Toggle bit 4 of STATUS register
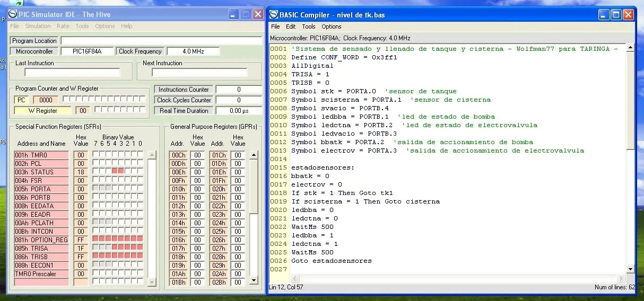 [115, 172]
